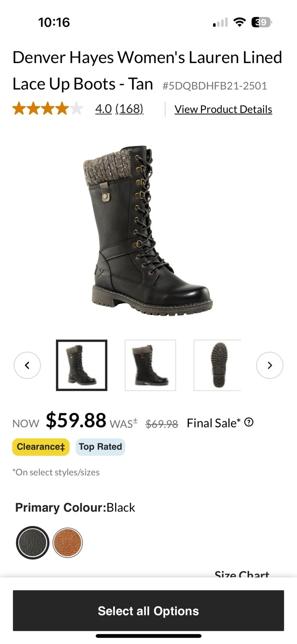Tap the previous thumbnail arrow button

click(27, 365)
